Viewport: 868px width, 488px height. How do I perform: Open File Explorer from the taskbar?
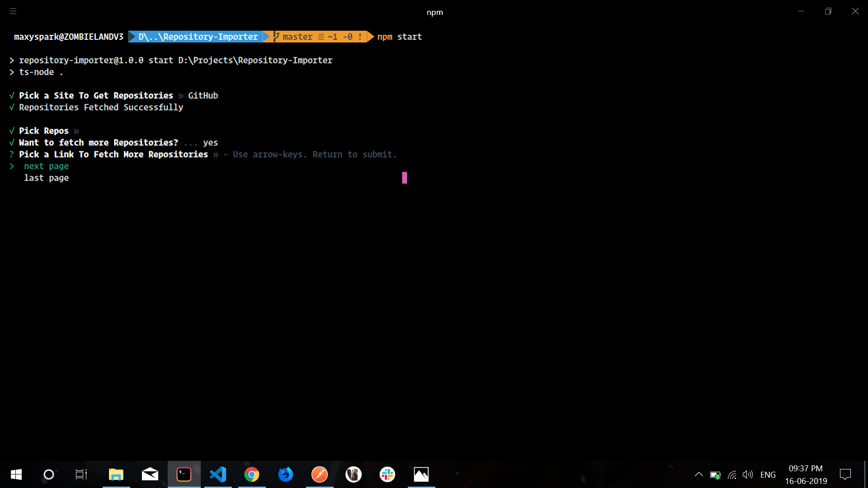(x=116, y=474)
